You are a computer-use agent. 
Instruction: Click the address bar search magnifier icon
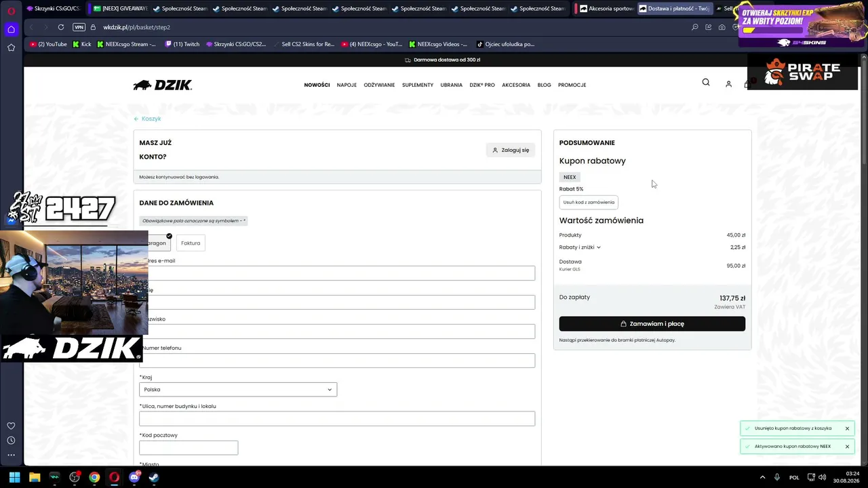click(694, 27)
